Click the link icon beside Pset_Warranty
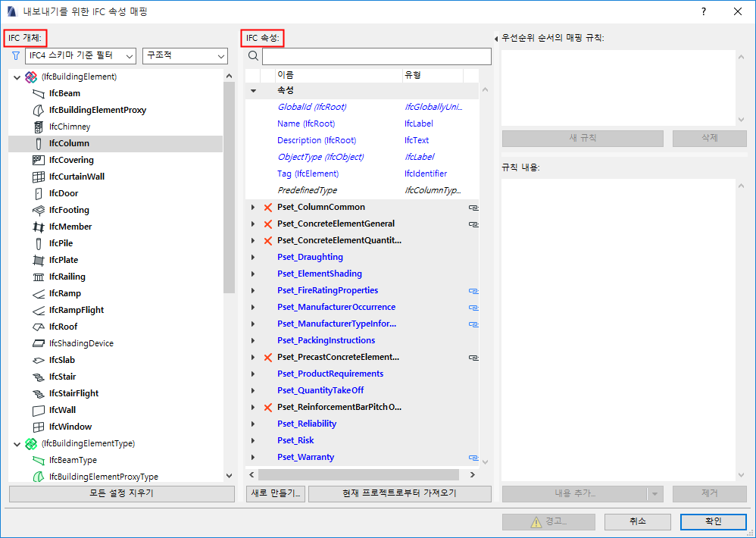The image size is (756, 538). click(473, 458)
